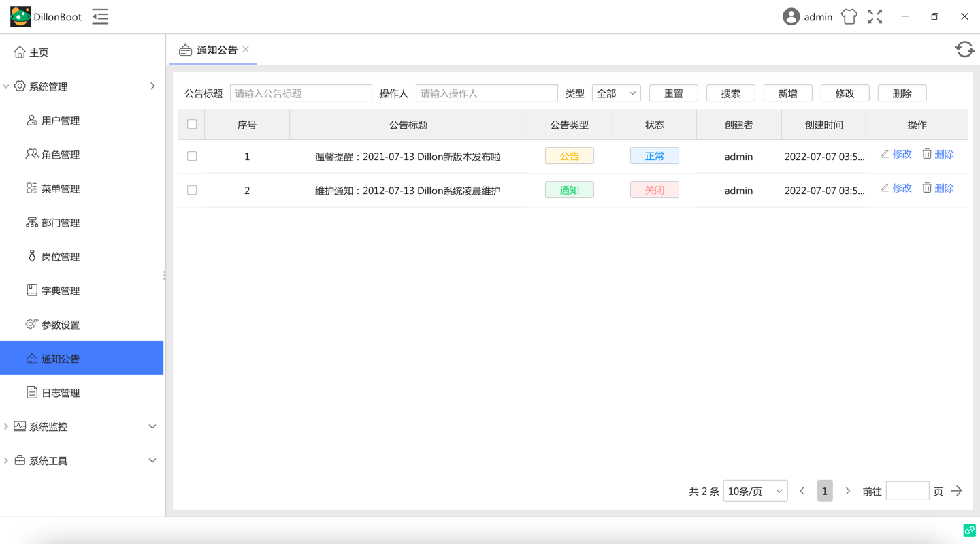Toggle the select-all checkbox in the table header
The width and height of the screenshot is (980, 544).
coord(192,124)
